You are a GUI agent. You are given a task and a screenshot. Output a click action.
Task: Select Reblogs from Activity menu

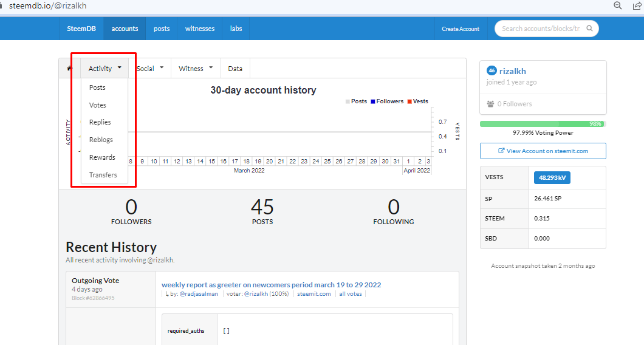101,140
